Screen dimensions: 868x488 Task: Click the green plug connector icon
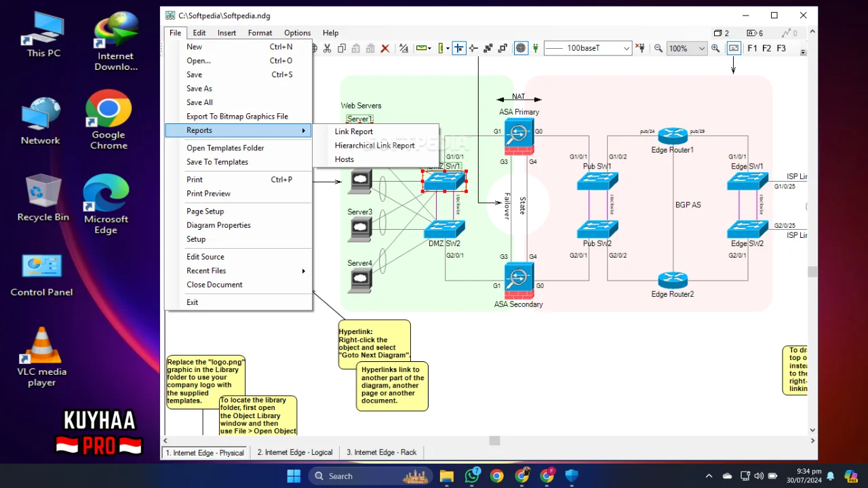click(x=535, y=48)
